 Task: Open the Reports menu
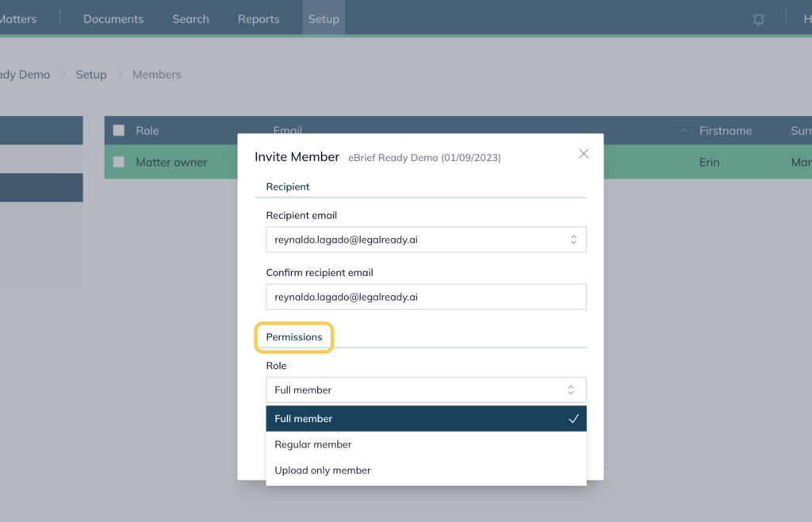point(259,19)
